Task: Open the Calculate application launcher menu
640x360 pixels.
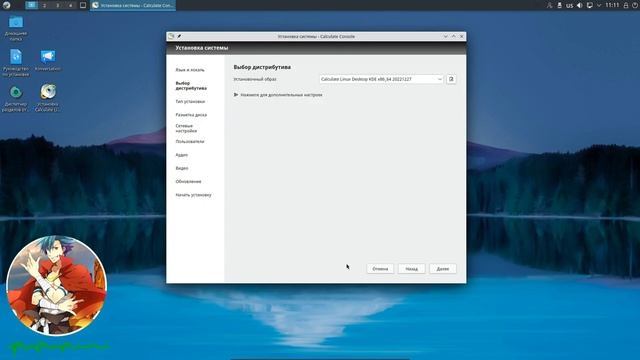Action: coord(7,5)
